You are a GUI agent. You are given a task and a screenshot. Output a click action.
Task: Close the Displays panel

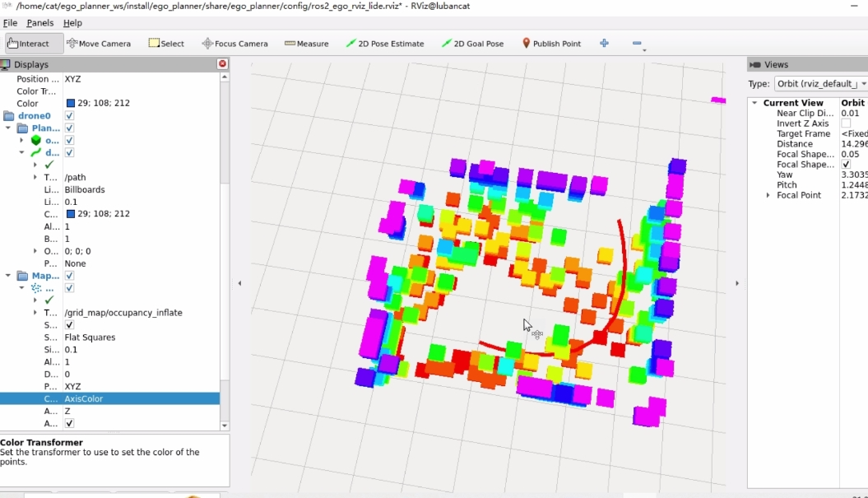(x=222, y=64)
